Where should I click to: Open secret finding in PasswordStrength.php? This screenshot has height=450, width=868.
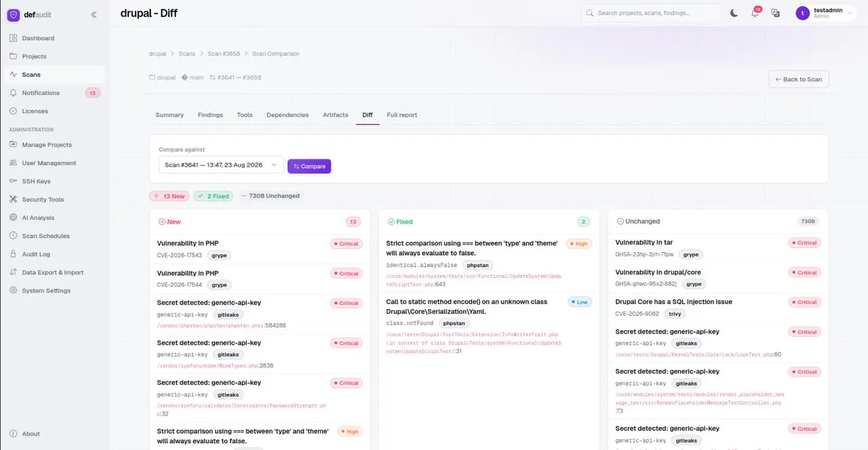[x=260, y=398]
